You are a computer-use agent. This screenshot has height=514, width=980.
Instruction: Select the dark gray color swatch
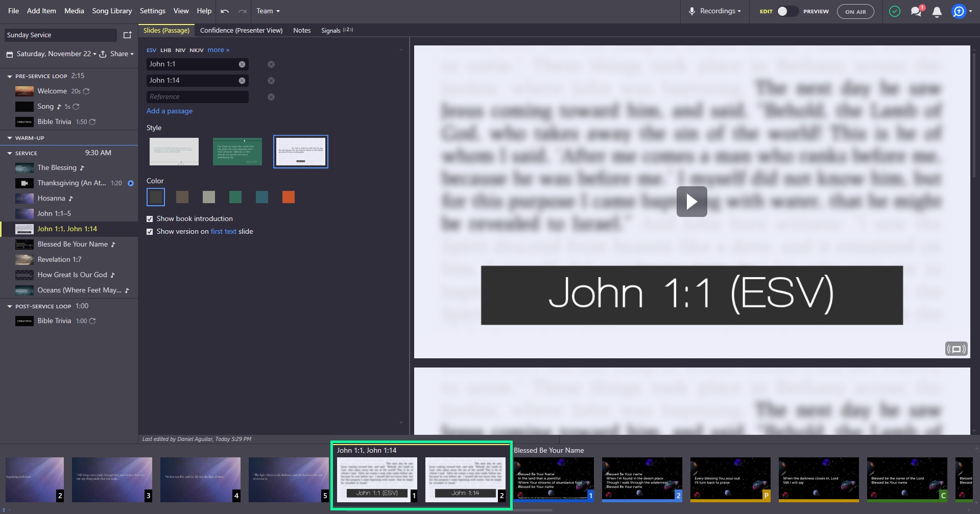[x=156, y=197]
